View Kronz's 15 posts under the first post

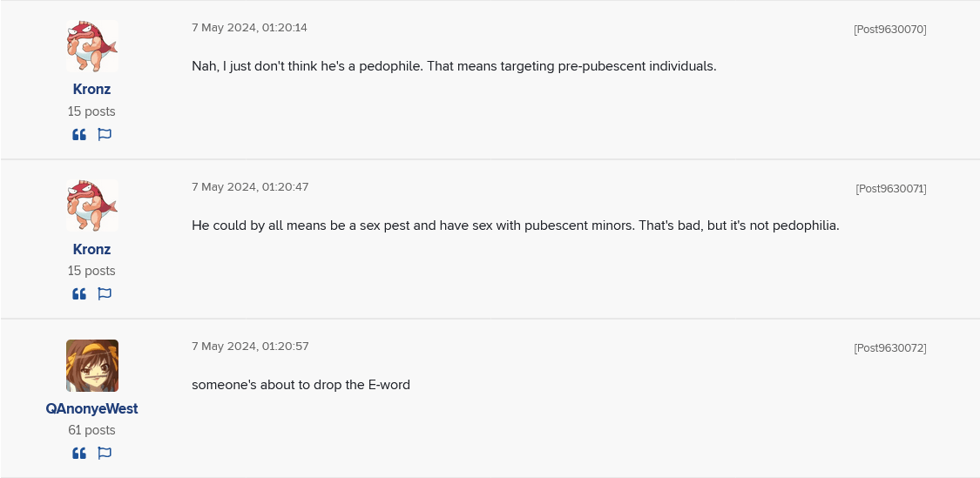(91, 111)
